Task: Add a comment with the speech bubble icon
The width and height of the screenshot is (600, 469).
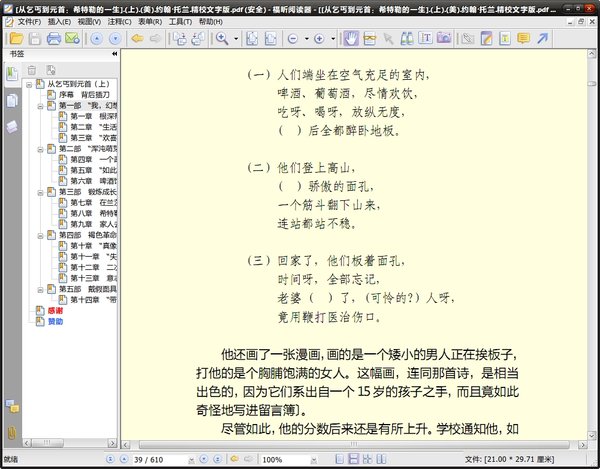Action: coord(523,39)
